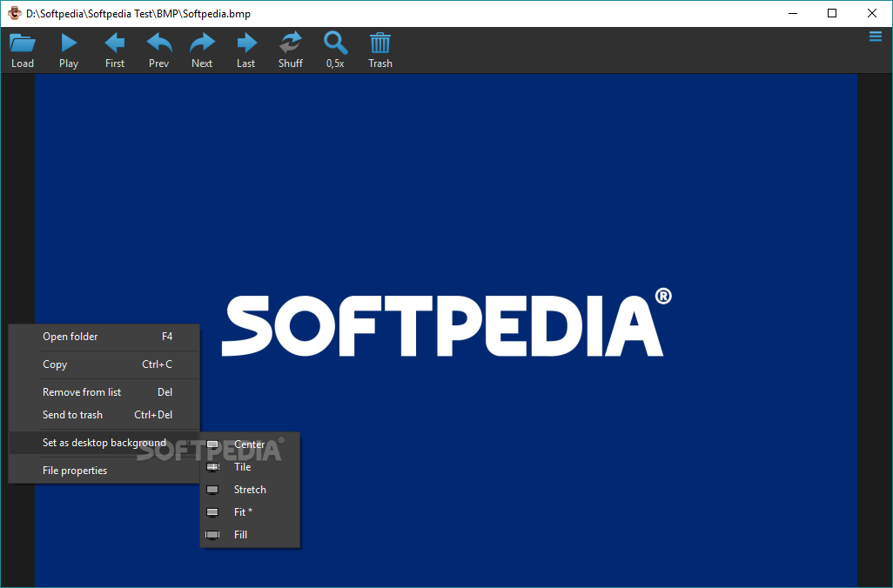Click the Load folder icon
The image size is (893, 588).
pos(23,50)
